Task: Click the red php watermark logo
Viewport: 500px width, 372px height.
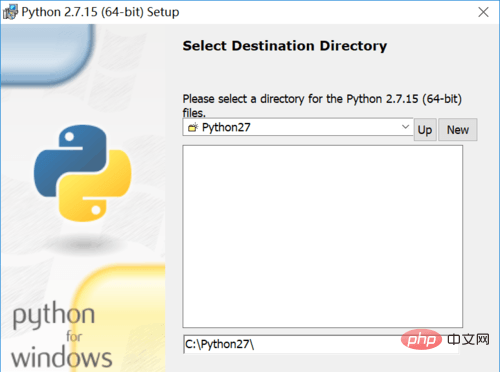Action: point(421,339)
